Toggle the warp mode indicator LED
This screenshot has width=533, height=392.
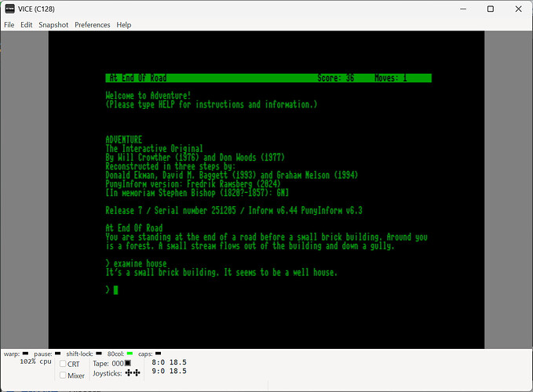tap(25, 354)
